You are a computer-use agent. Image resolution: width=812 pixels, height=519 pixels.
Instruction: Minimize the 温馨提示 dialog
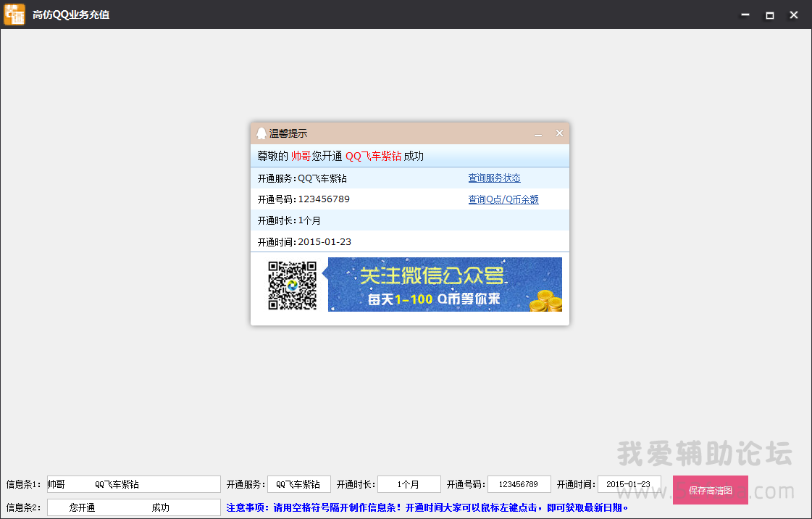pos(538,134)
